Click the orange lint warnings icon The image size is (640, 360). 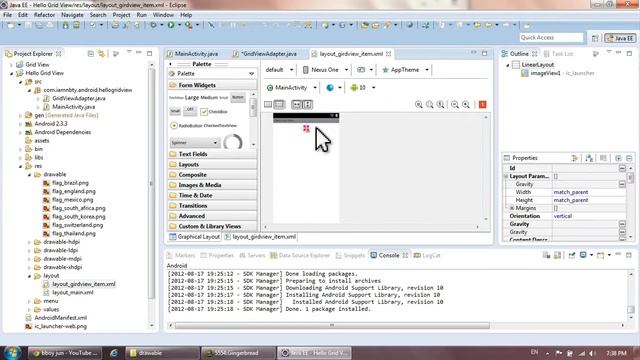point(482,105)
